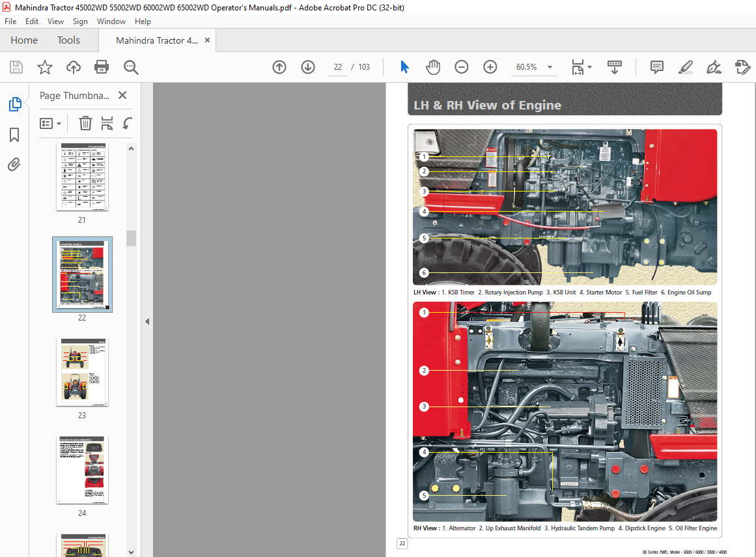Zoom out with the minus circle
The height and width of the screenshot is (557, 756).
[x=462, y=67]
